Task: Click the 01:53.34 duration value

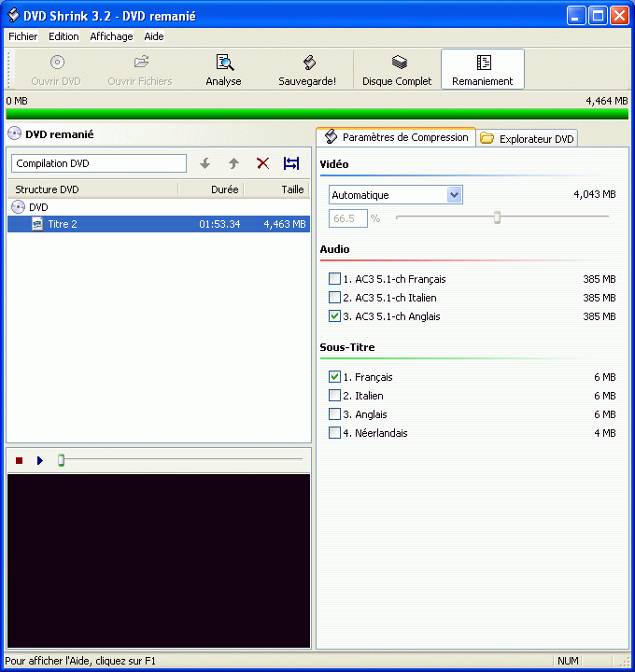Action: (x=219, y=224)
